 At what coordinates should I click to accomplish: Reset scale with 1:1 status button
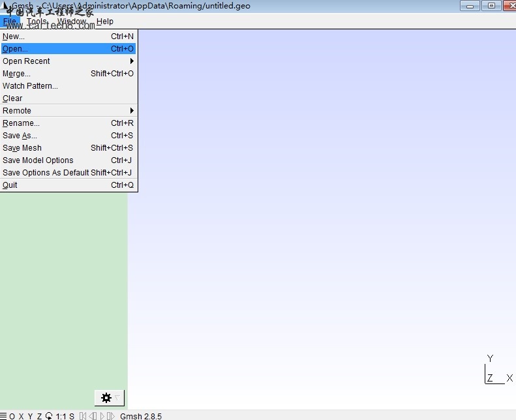[x=61, y=416]
